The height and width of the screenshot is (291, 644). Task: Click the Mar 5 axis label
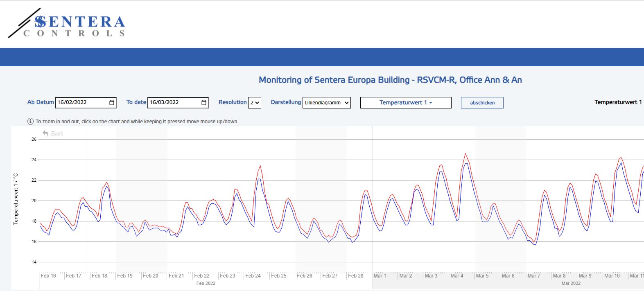482,276
